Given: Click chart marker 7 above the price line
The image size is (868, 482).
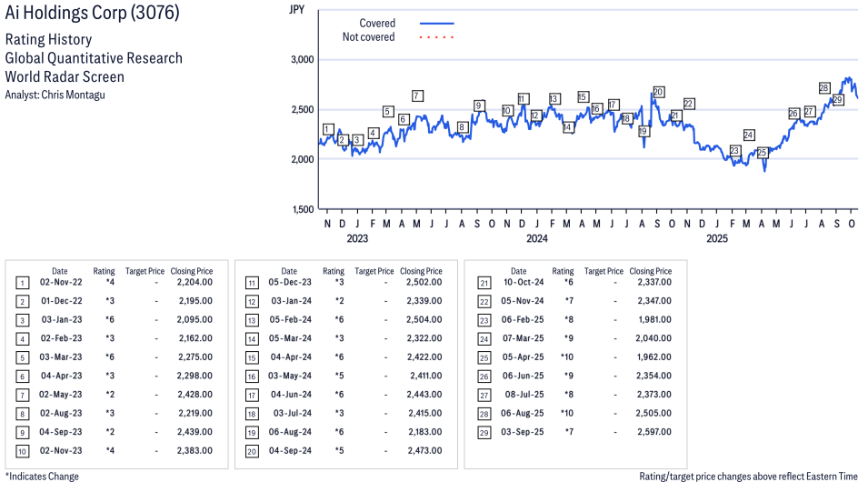Looking at the screenshot, I should [x=416, y=95].
